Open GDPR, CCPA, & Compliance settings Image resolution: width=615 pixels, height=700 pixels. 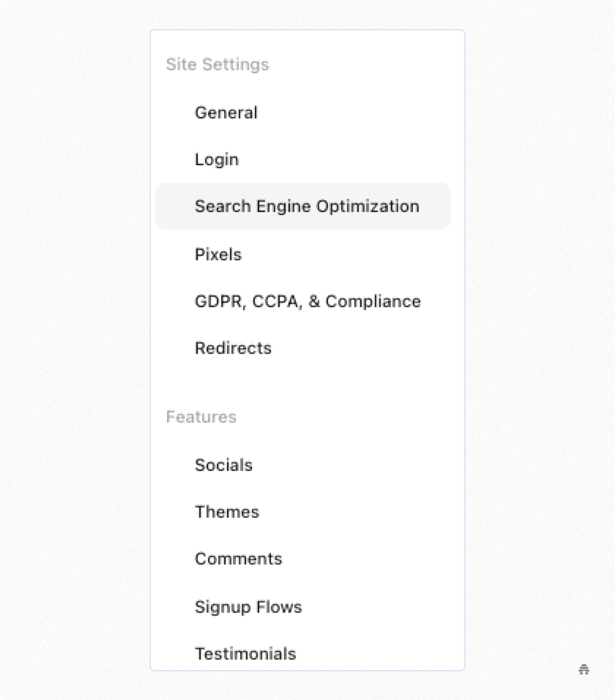coord(308,301)
